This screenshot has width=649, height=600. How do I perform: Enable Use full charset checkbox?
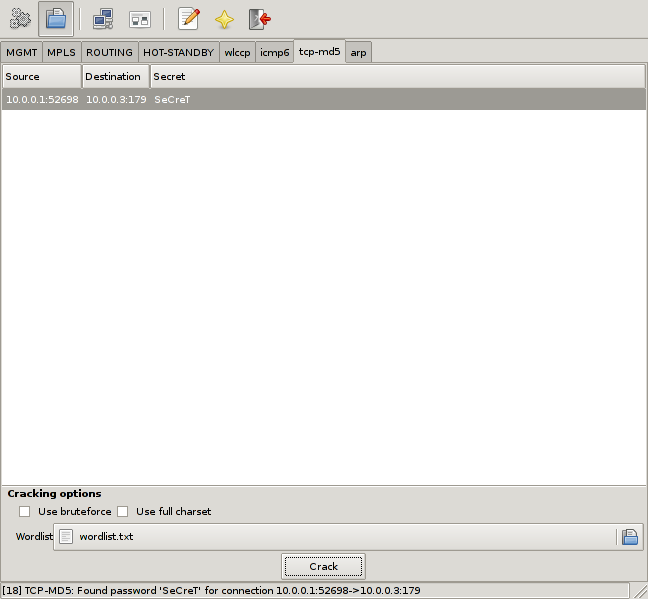click(x=123, y=511)
